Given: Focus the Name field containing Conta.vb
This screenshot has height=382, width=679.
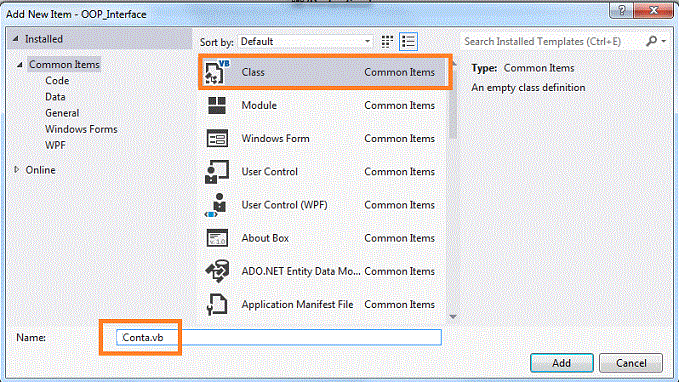Looking at the screenshot, I should pyautogui.click(x=279, y=337).
